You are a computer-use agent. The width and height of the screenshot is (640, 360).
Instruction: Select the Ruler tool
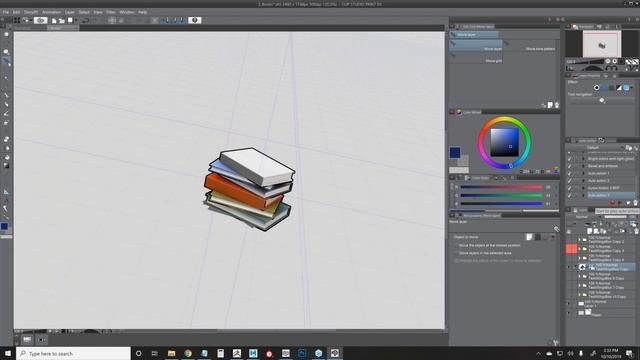point(6,192)
